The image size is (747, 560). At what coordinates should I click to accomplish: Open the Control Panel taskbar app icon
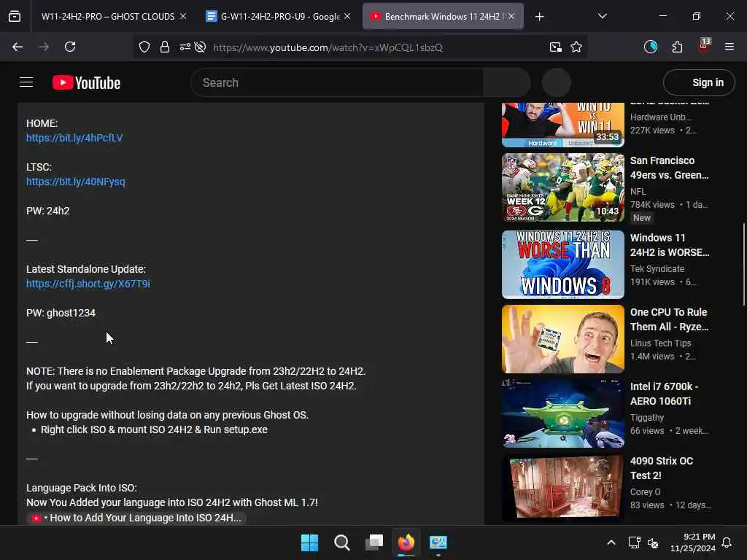[x=438, y=542]
